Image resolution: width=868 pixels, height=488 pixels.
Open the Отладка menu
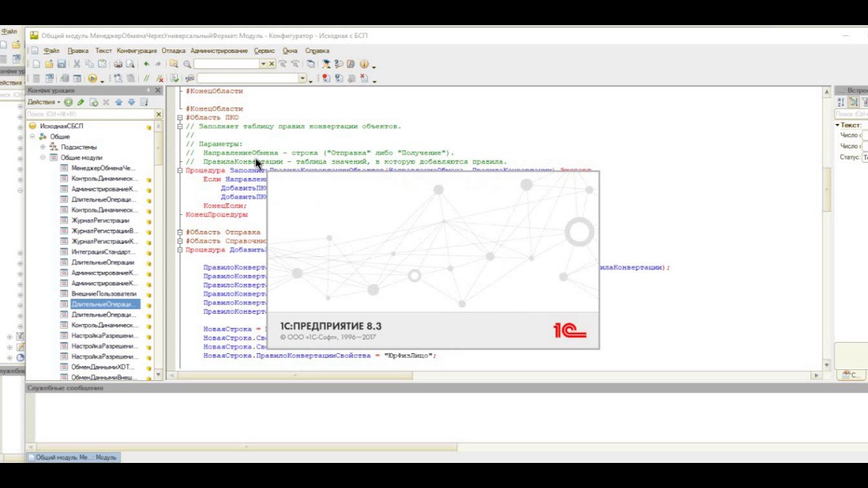(x=174, y=50)
